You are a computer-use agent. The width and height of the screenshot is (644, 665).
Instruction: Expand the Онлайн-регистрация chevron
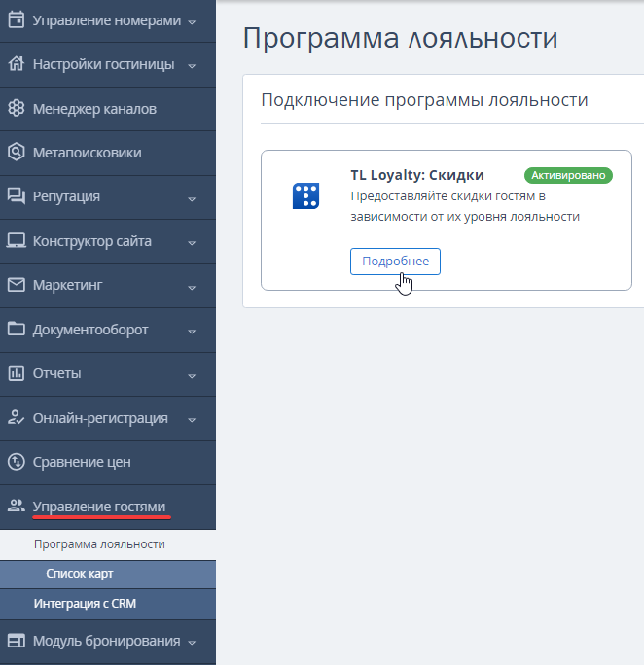[192, 420]
